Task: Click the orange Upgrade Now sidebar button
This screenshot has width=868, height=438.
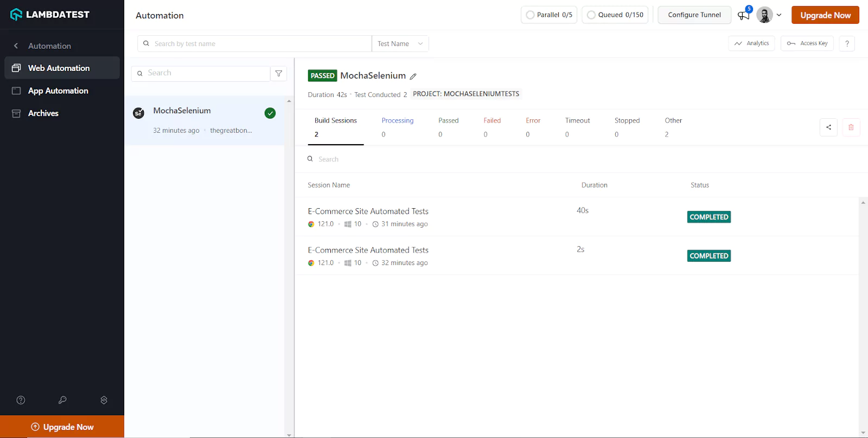Action: point(62,427)
